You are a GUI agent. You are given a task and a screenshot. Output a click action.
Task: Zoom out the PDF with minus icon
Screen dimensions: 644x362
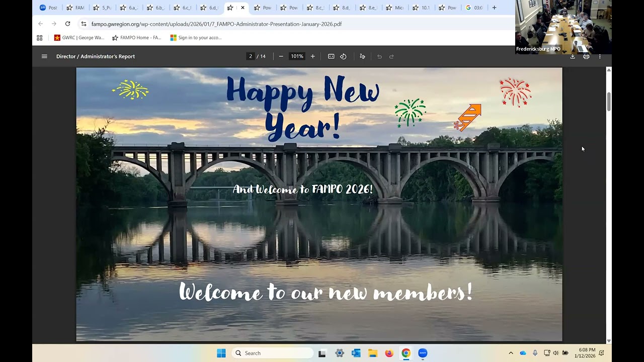click(x=281, y=56)
